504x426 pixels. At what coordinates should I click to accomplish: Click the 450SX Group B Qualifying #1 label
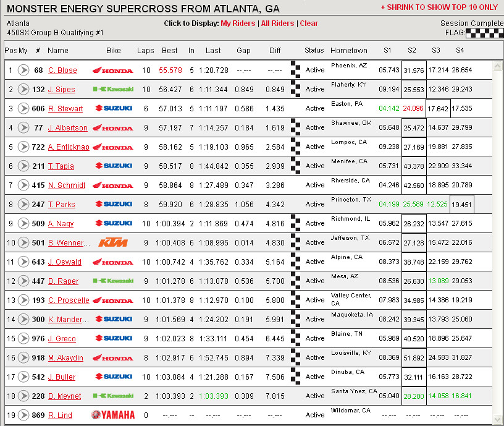coord(55,33)
